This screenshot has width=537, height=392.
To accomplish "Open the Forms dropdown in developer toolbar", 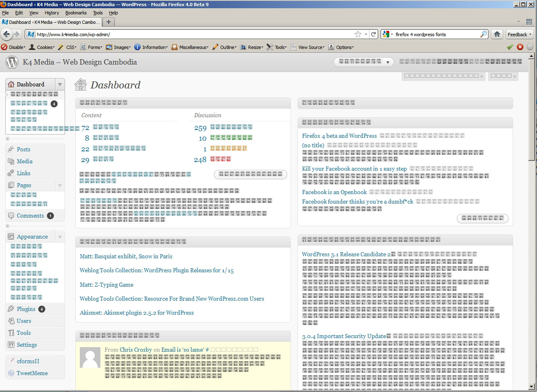I will pyautogui.click(x=91, y=47).
